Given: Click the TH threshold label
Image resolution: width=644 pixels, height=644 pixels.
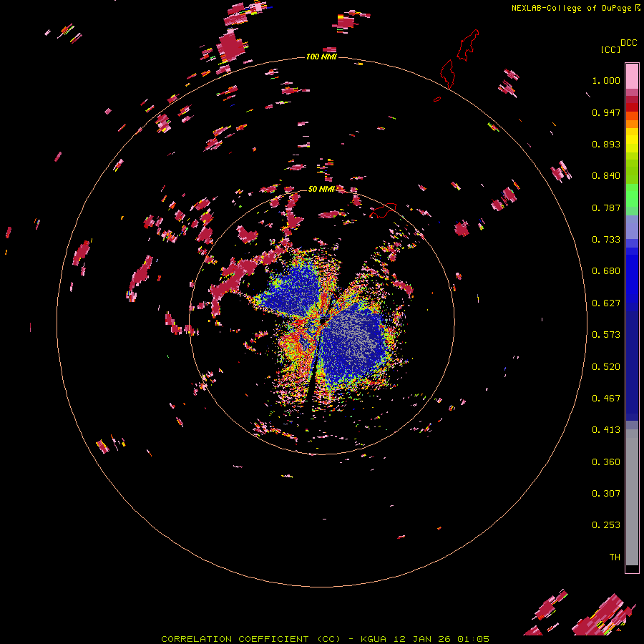Looking at the screenshot, I should click(x=615, y=557).
